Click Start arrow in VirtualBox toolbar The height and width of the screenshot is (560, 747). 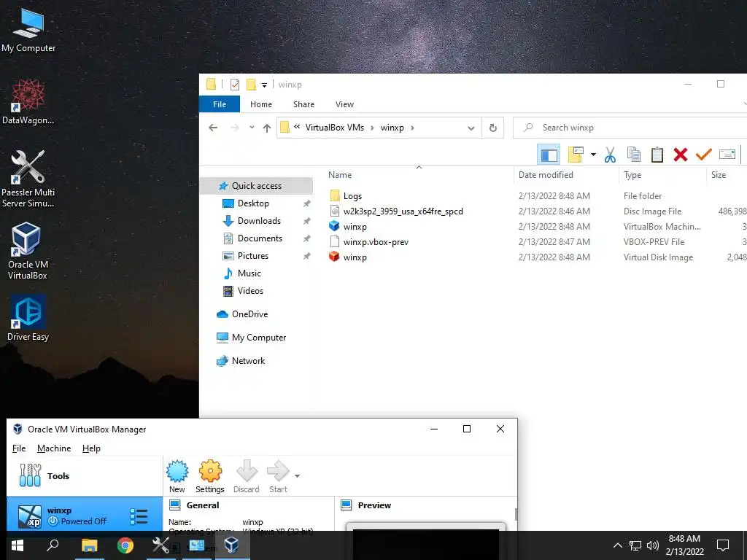point(278,476)
